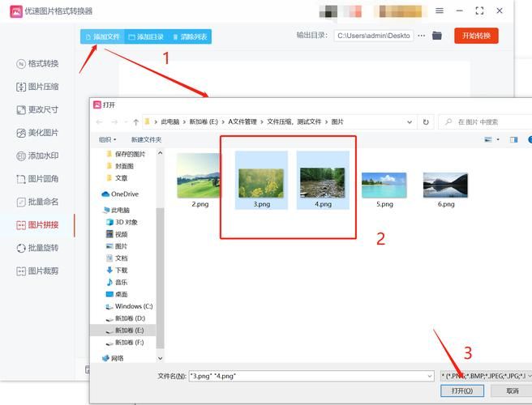The image size is (532, 405).
Task: Select 新加卷 (E:) drive in navigation tree
Action: click(125, 330)
